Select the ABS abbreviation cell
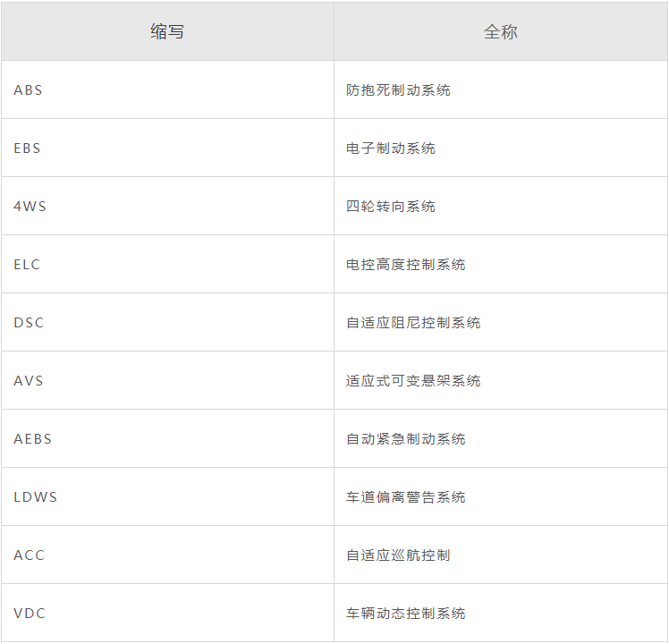 [x=167, y=89]
